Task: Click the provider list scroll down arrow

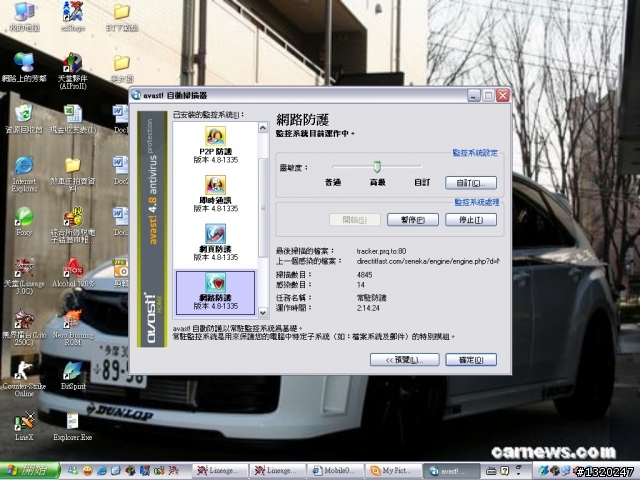Action: 263,313
